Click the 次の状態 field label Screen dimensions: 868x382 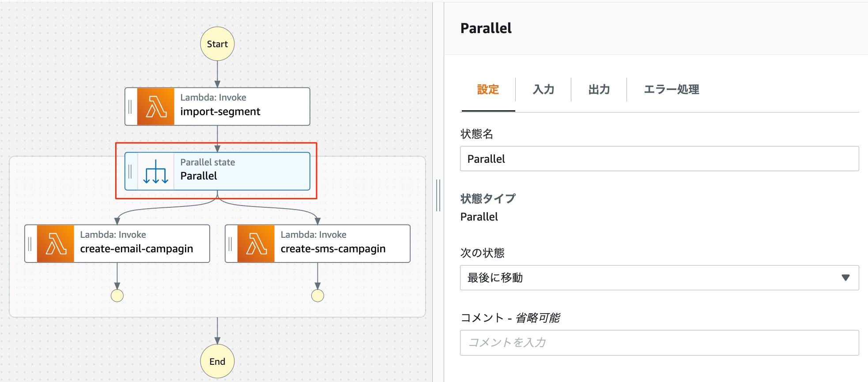pyautogui.click(x=482, y=253)
